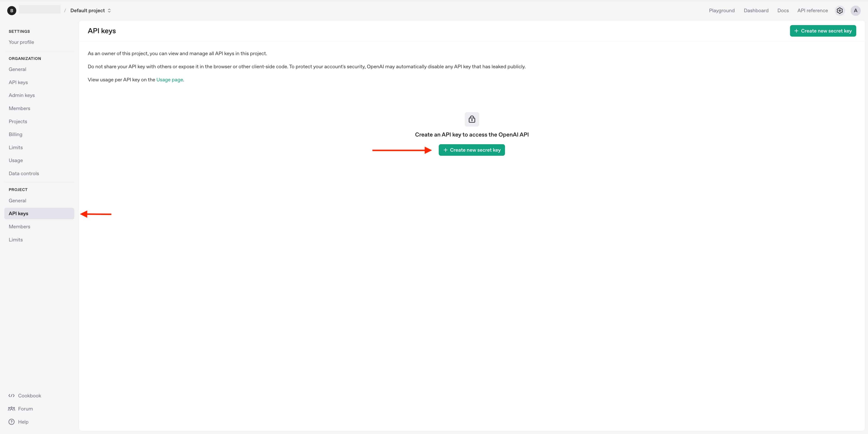The height and width of the screenshot is (434, 868).
Task: Open the Cookbook link
Action: pyautogui.click(x=29, y=396)
